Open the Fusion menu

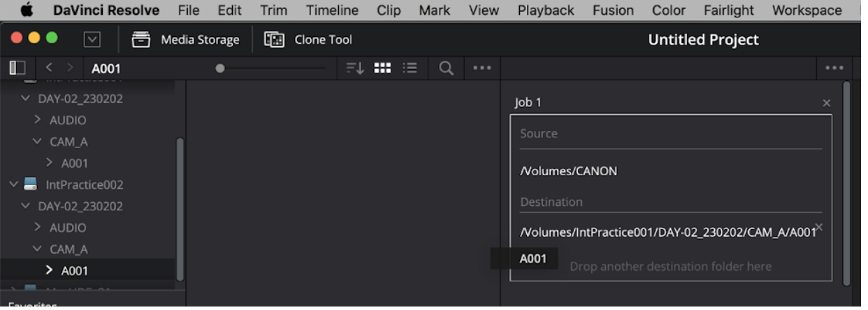613,10
